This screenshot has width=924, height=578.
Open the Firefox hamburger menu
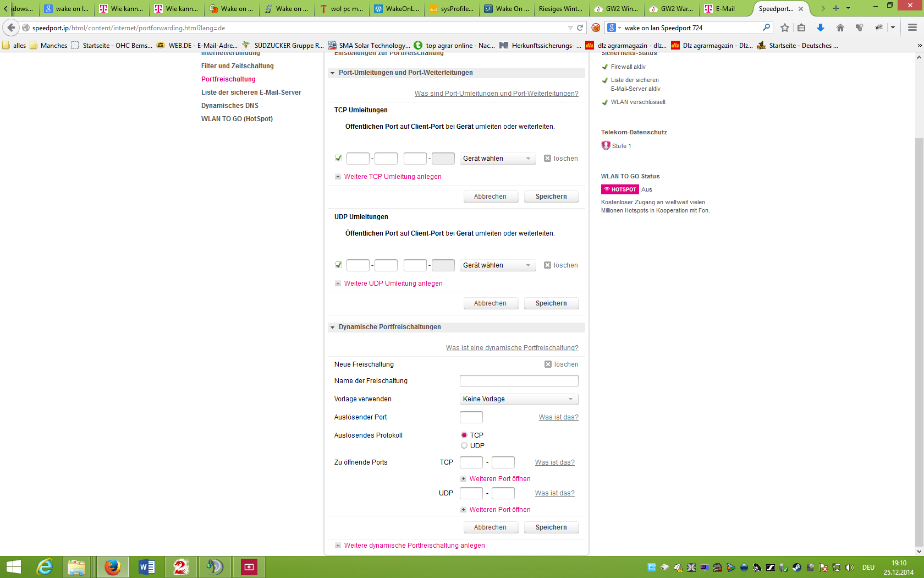[912, 28]
